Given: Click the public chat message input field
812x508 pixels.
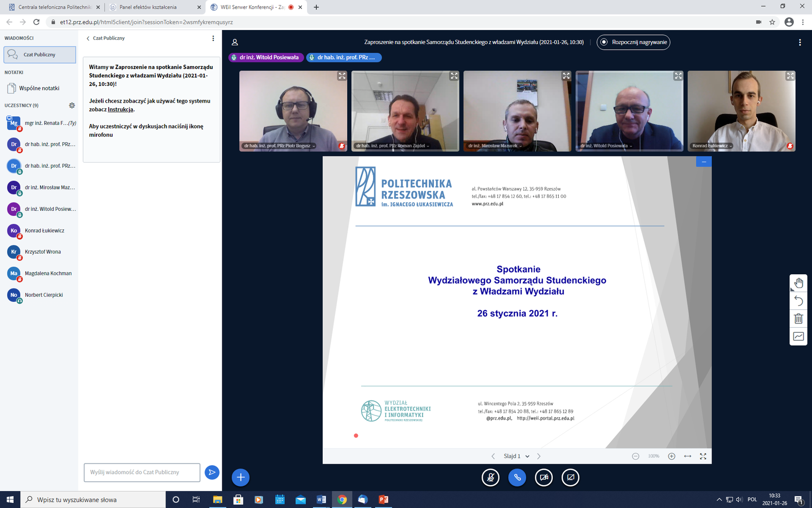Looking at the screenshot, I should pos(142,472).
